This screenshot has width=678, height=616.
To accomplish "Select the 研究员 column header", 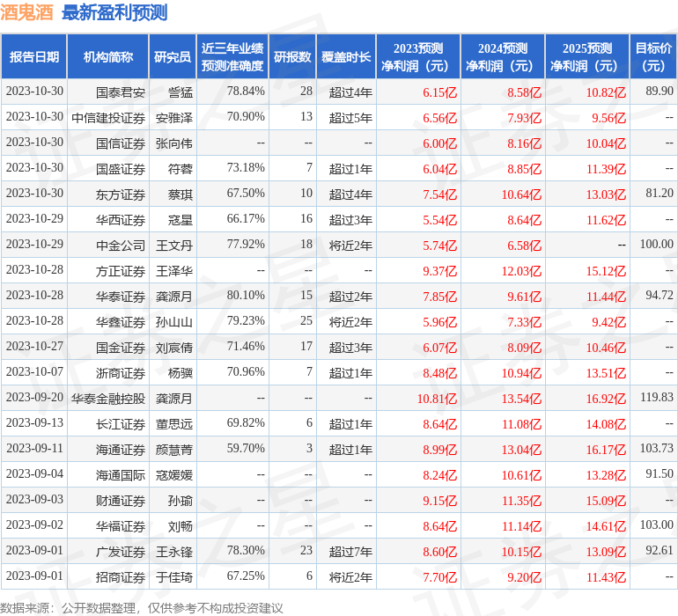I will tap(173, 57).
